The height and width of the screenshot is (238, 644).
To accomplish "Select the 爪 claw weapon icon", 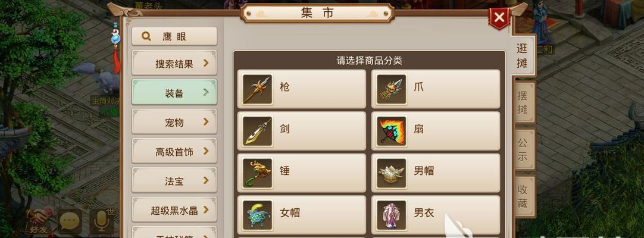I will point(392,89).
